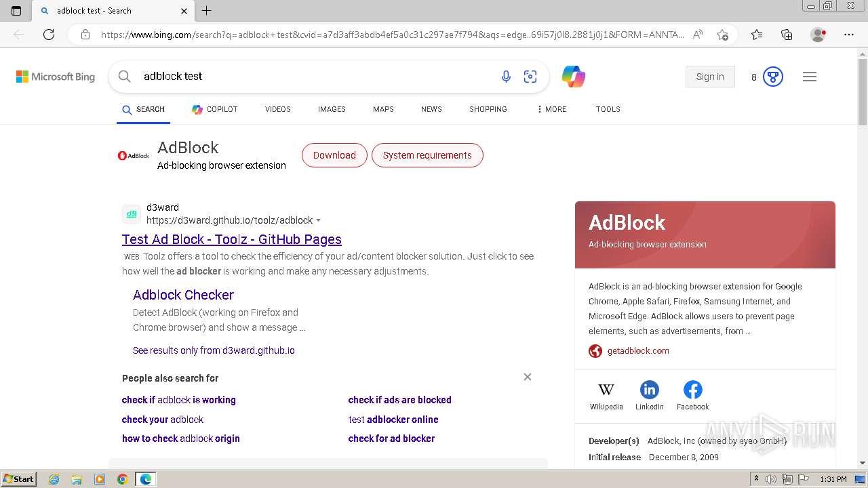Switch to the SHOPPING tab
The width and height of the screenshot is (868, 488).
click(488, 109)
